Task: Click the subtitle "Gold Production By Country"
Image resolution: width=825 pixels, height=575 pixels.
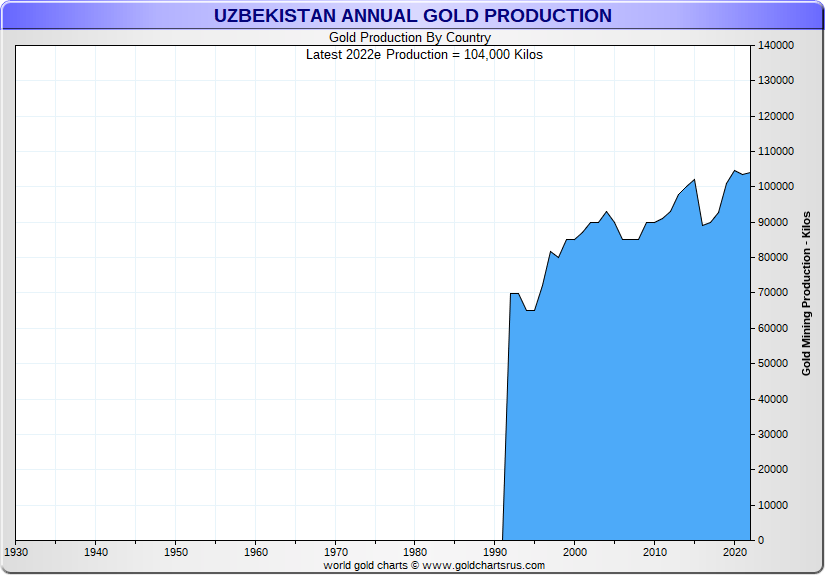Action: click(410, 37)
